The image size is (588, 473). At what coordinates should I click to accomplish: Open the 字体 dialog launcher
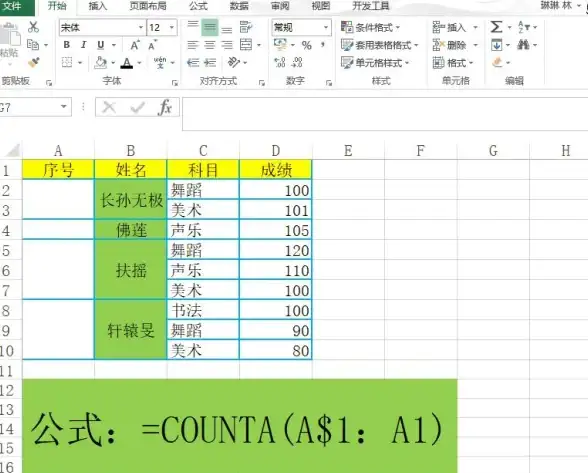click(x=174, y=83)
